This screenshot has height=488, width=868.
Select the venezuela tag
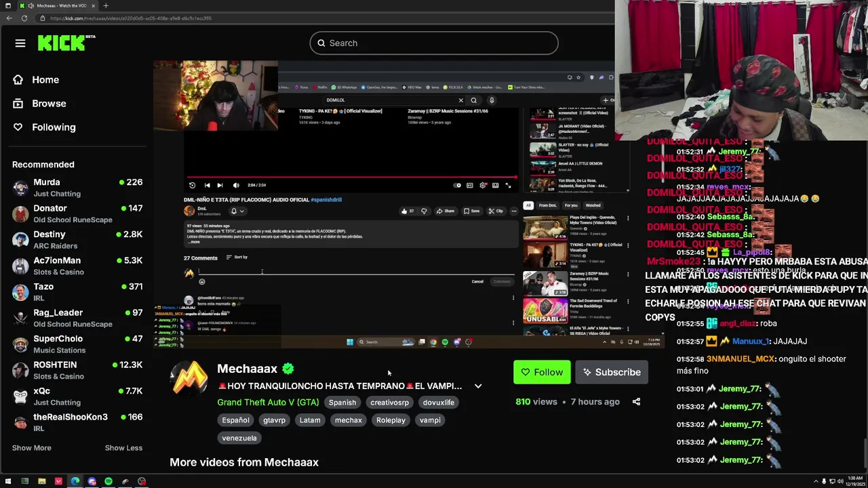point(239,438)
